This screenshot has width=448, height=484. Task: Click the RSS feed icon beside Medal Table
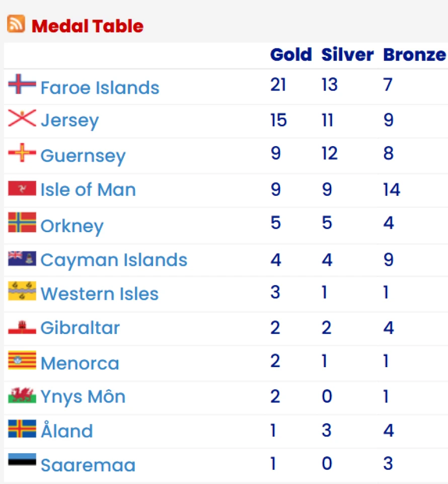pos(16,24)
